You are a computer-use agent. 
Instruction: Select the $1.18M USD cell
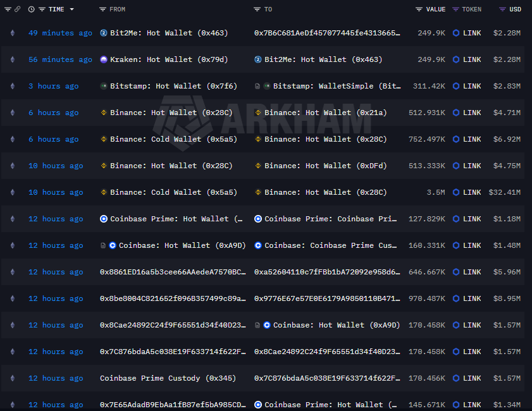[507, 219]
